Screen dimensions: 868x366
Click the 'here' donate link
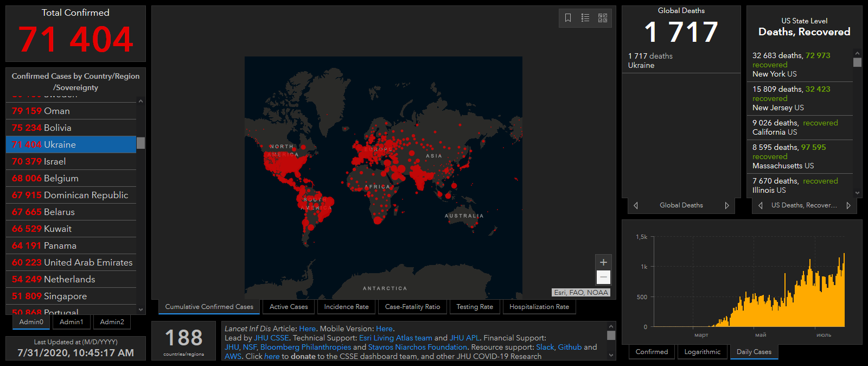272,356
